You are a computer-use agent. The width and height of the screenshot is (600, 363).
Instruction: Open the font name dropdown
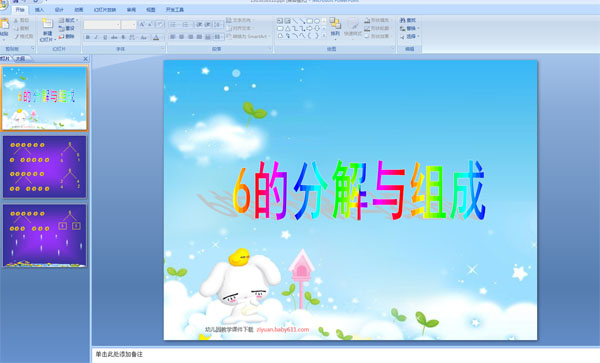(x=117, y=25)
